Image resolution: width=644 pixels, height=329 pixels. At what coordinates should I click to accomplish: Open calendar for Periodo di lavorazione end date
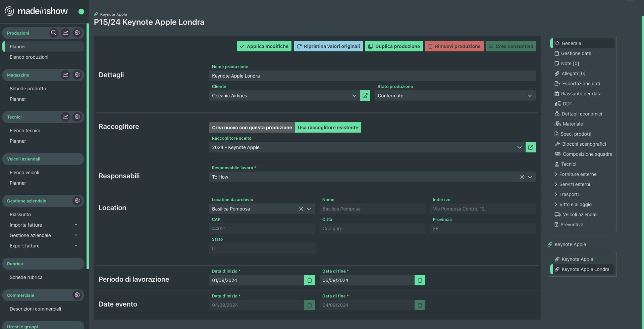tap(420, 280)
